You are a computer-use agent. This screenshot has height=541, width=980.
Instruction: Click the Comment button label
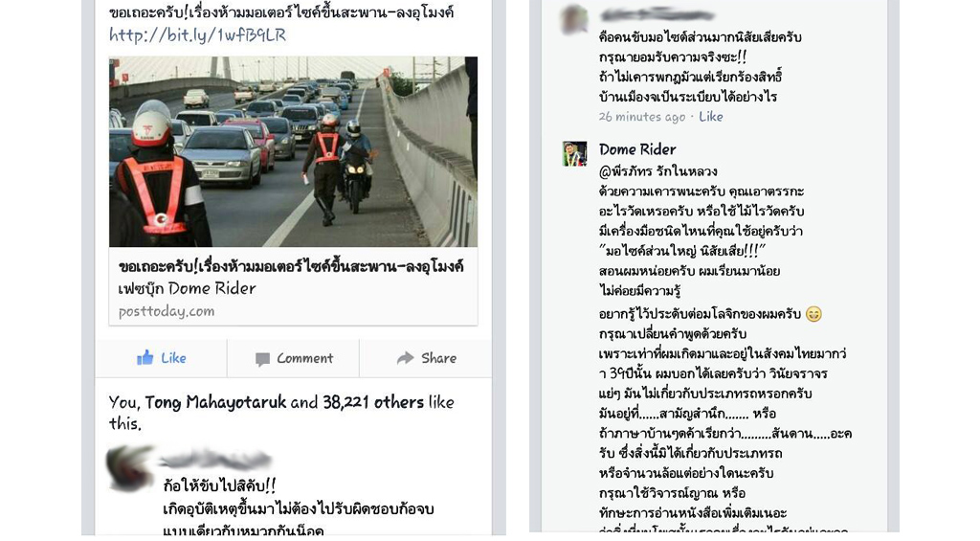[305, 358]
